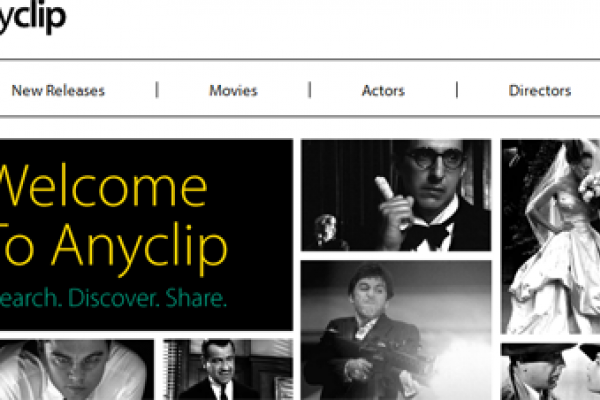600x400 pixels.
Task: Open thumbnail of smiling man in a suit
Action: pyautogui.click(x=228, y=369)
